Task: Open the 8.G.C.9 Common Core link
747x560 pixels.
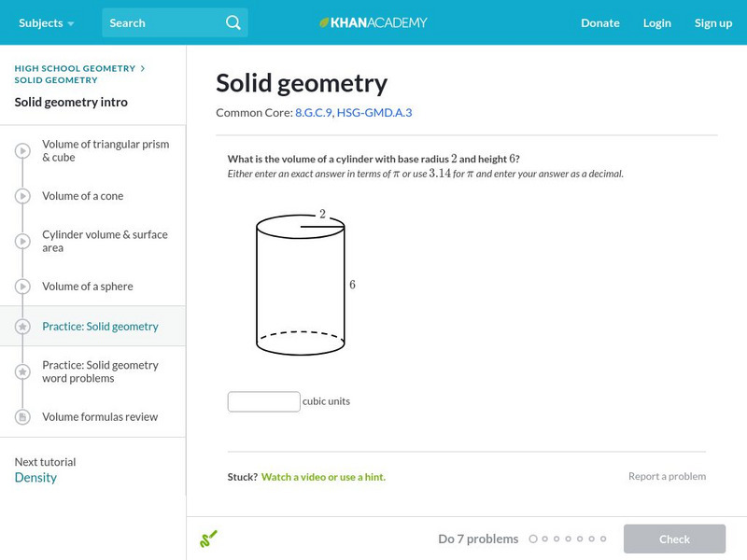Action: coord(313,113)
